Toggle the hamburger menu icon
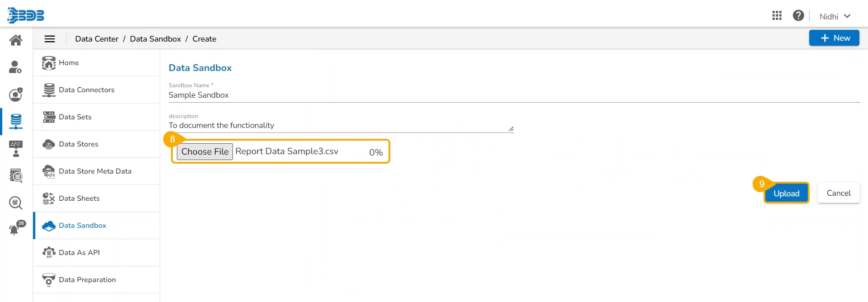 tap(50, 39)
